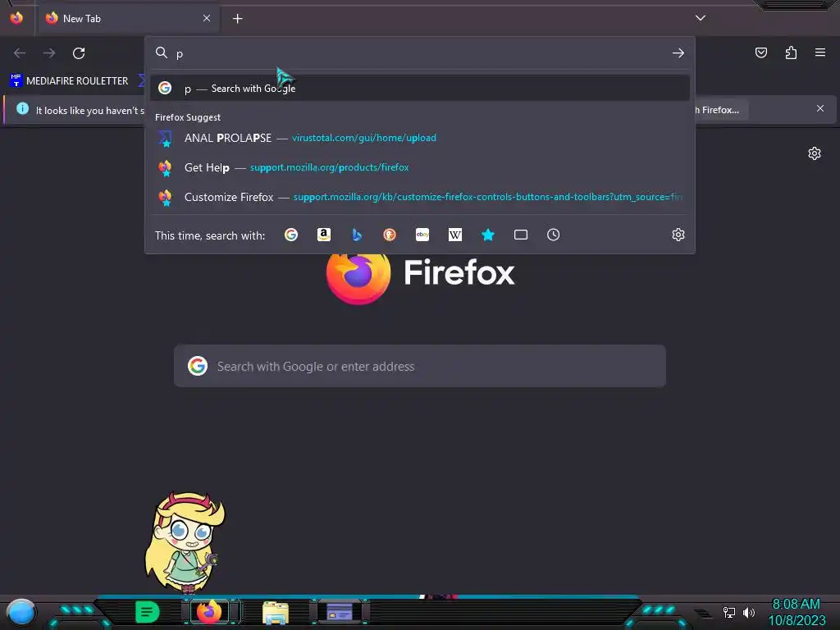
Task: Click Firefox taskbar icon
Action: pos(209,612)
